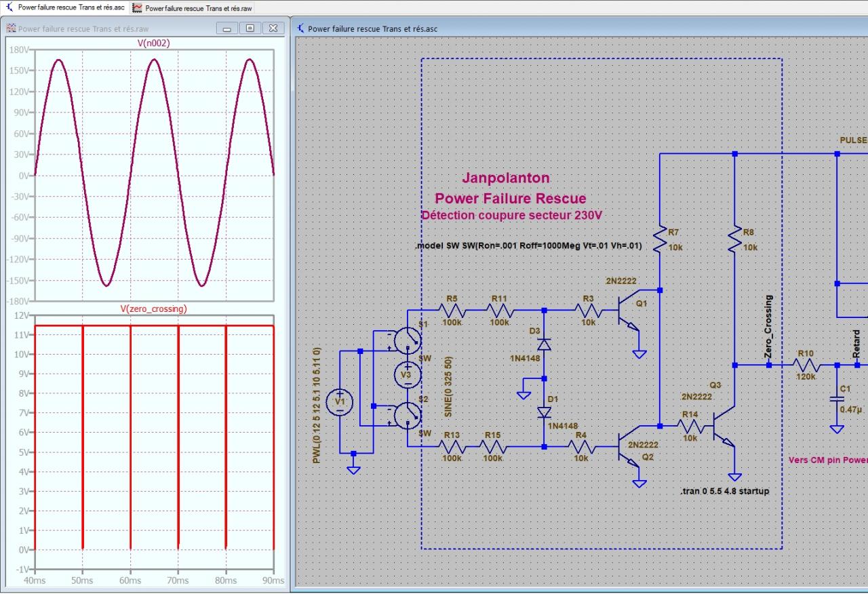
Task: Click transistor Q2 symbol
Action: [x=629, y=448]
